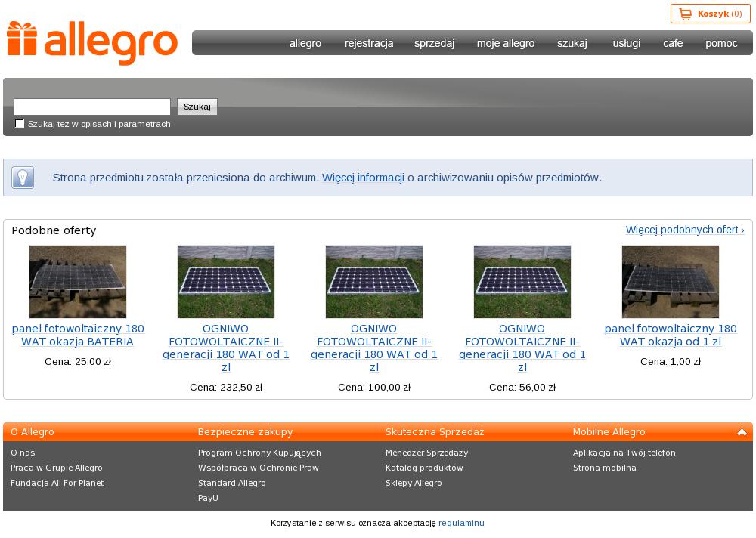The image size is (756, 538).
Task: Open the szukaj menu item
Action: tap(572, 43)
